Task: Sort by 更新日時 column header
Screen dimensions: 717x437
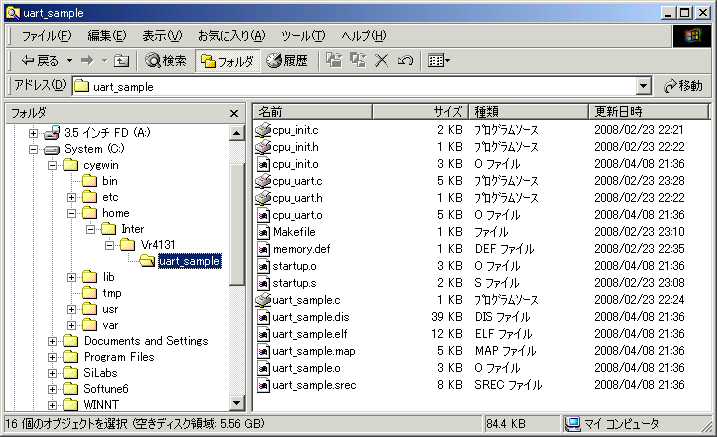Action: [x=648, y=111]
